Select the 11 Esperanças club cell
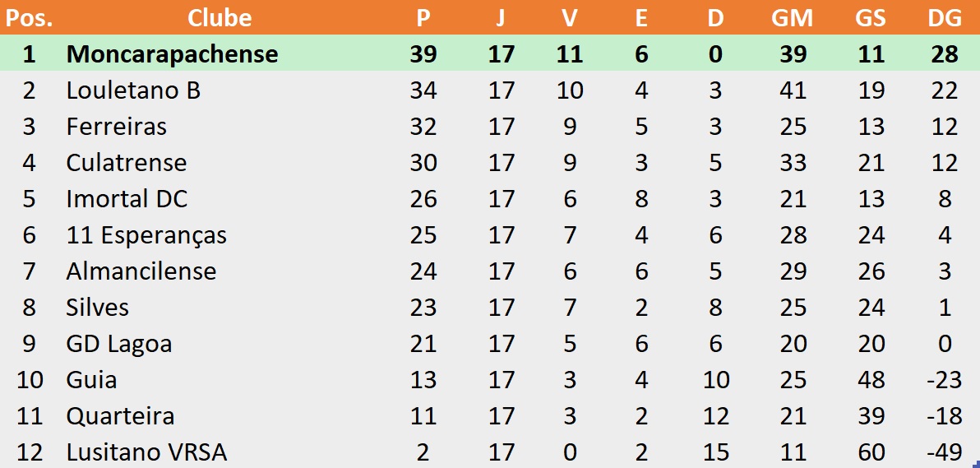 coord(146,235)
